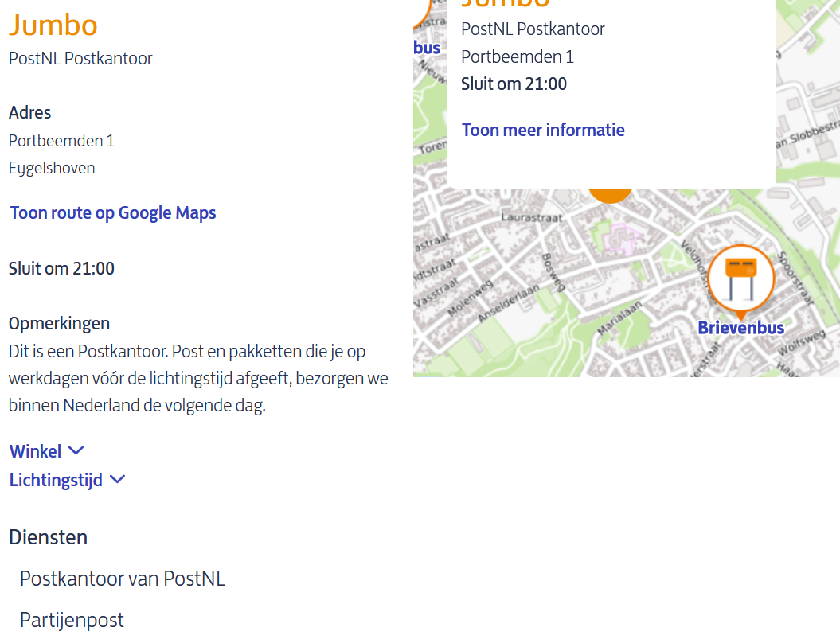Image resolution: width=840 pixels, height=639 pixels.
Task: Select 'Eygelshoven' city text
Action: [52, 168]
